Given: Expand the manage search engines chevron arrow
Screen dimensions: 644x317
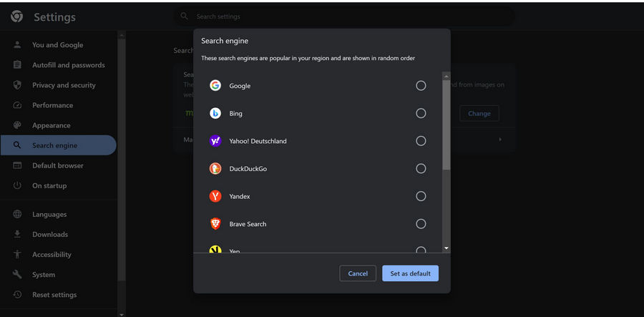Looking at the screenshot, I should point(500,140).
